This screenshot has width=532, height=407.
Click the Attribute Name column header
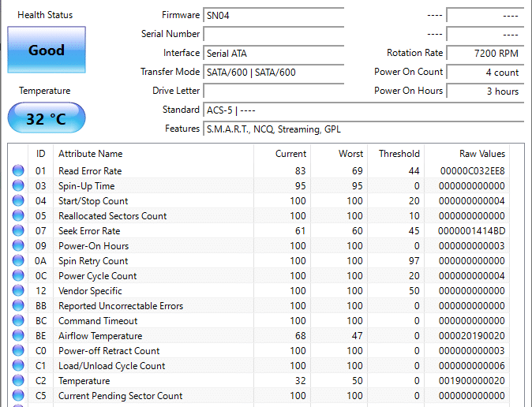[x=153, y=154]
